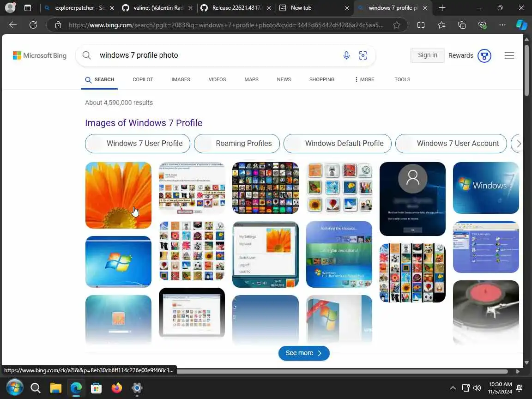Select the COPILOT search tab
532x399 pixels.
143,79
